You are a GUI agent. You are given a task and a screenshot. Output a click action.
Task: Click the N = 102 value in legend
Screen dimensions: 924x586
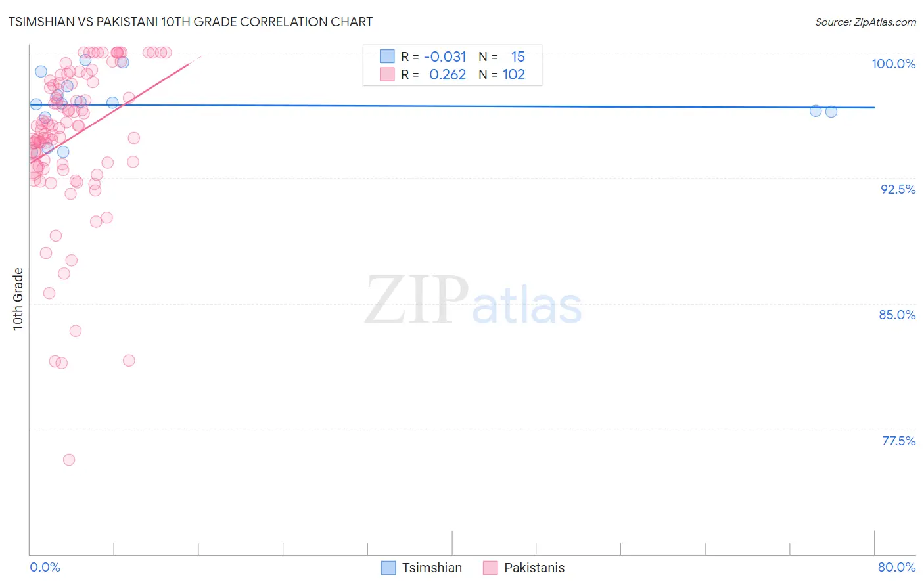501,74
